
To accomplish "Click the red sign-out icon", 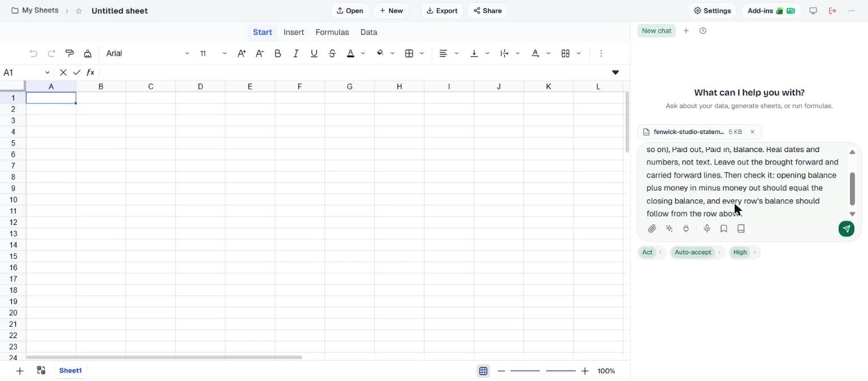I will click(x=832, y=11).
